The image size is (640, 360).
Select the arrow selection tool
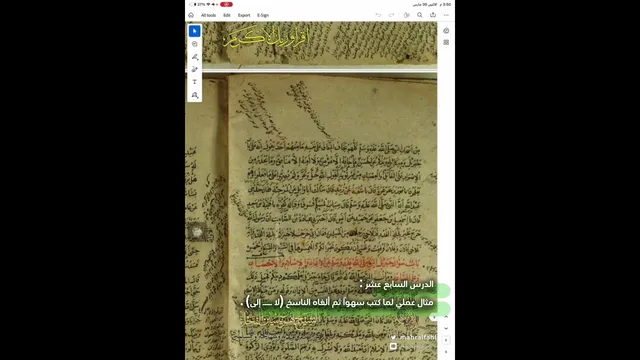point(195,31)
